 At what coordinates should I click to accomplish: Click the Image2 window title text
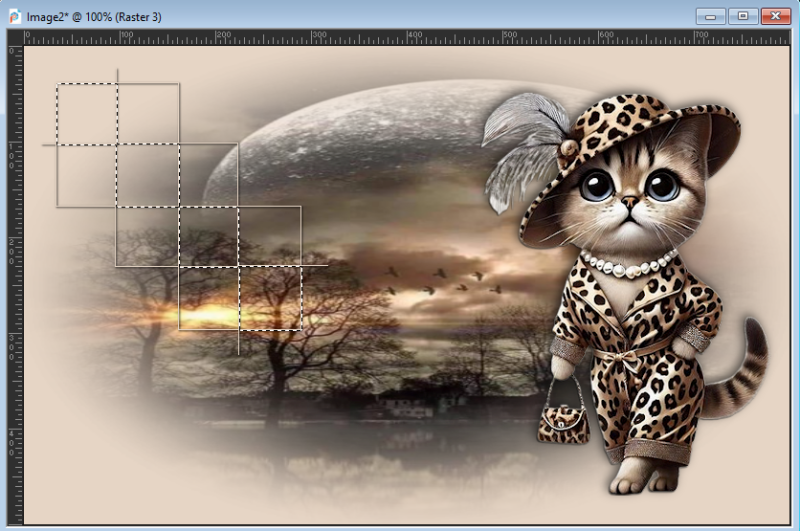click(94, 17)
